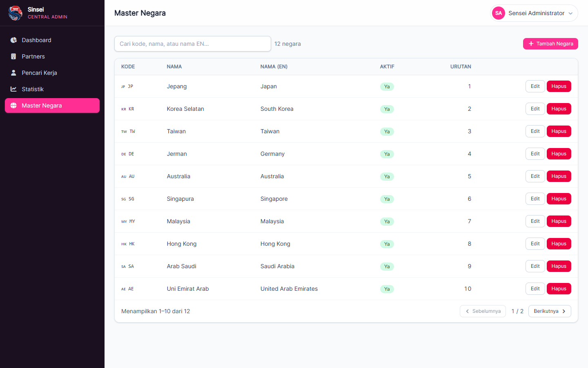
Task: Click the Germany name cell
Action: [272, 154]
